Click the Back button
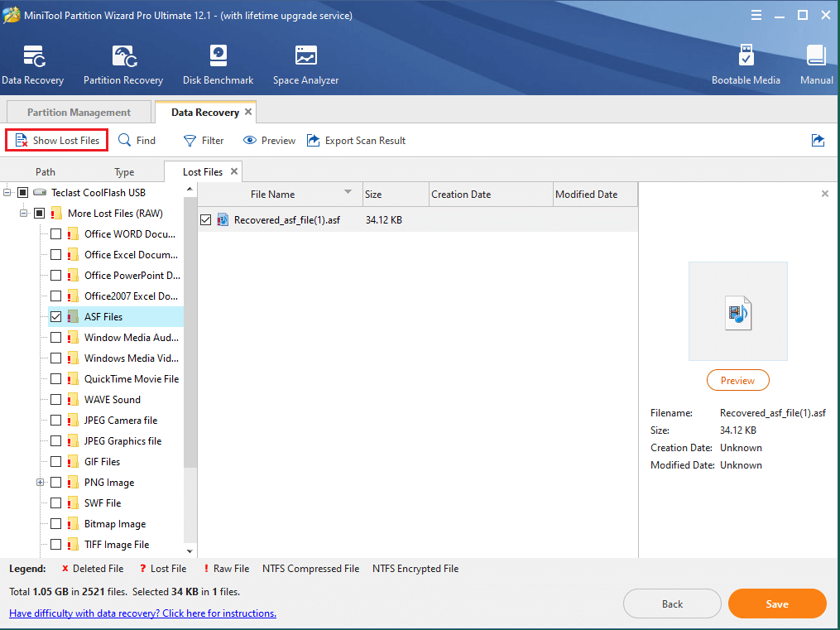 click(672, 604)
